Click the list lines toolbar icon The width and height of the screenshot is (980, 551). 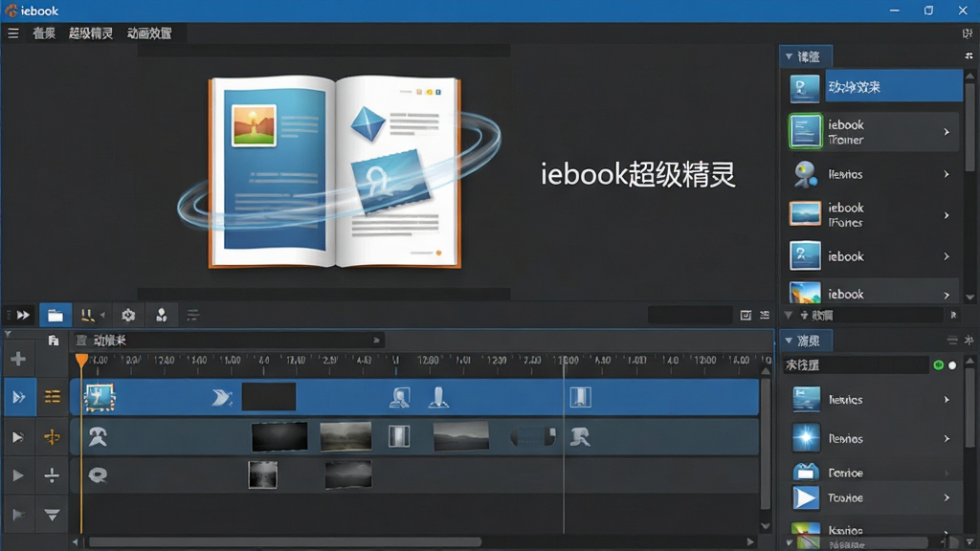click(192, 316)
